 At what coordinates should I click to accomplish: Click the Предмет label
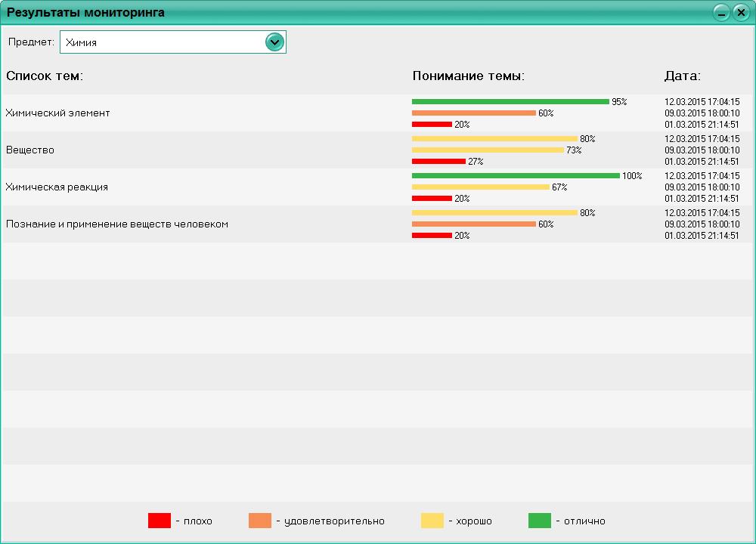(31, 42)
